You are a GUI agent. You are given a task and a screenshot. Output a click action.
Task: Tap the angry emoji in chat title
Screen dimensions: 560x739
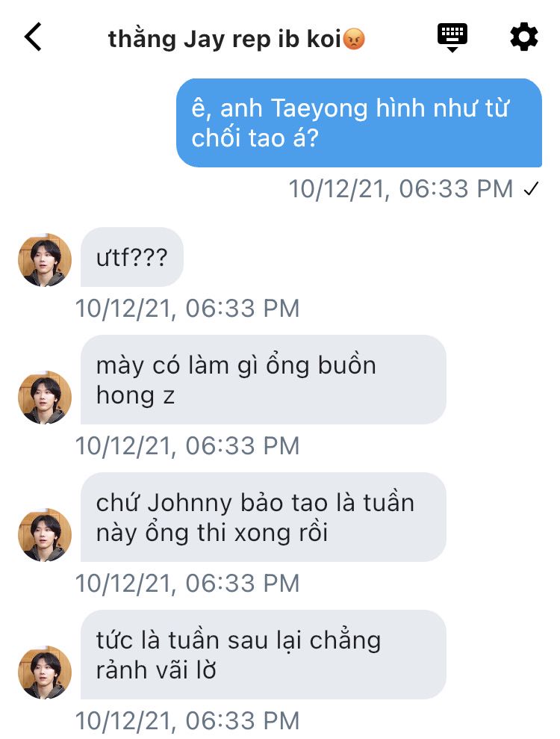click(x=354, y=39)
